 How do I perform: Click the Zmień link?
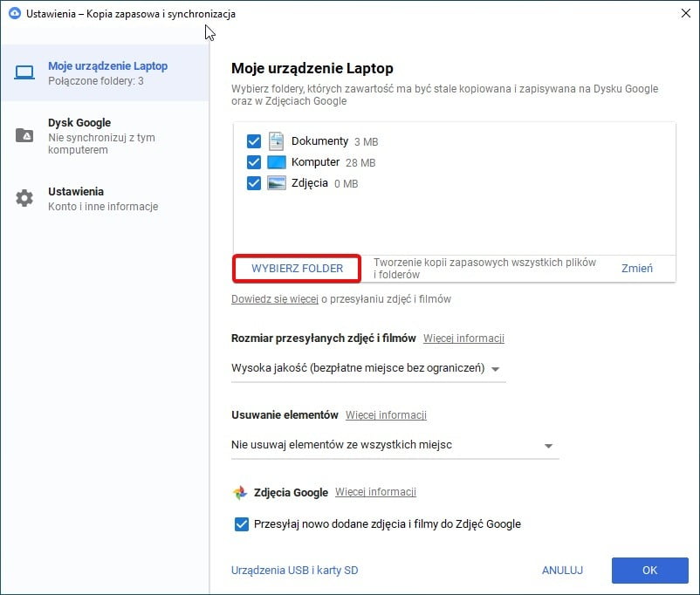pos(636,269)
